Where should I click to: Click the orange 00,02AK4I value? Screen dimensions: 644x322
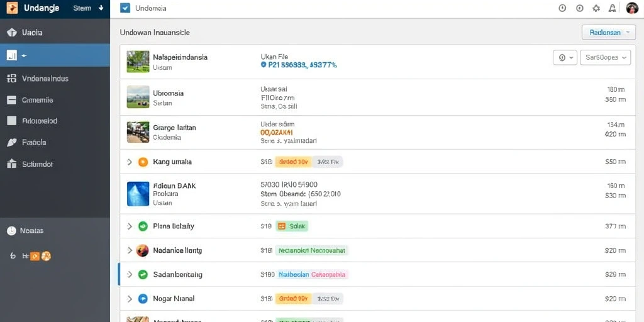click(x=277, y=132)
